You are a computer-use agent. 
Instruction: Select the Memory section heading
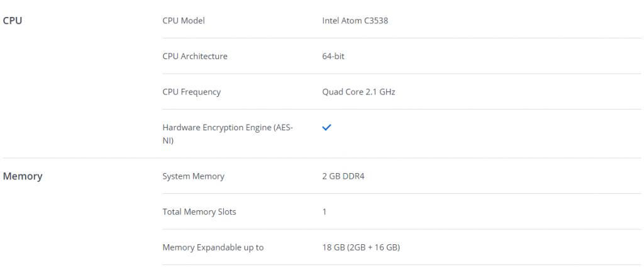(23, 176)
